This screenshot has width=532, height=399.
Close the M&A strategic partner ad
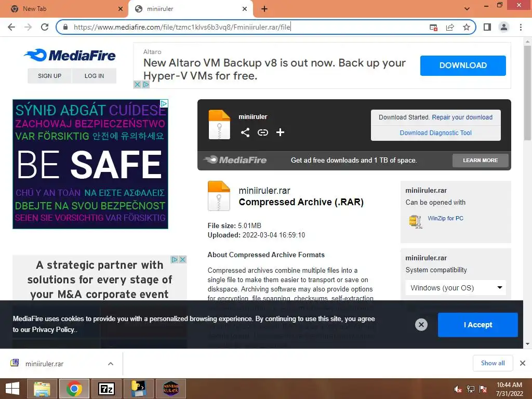point(182,260)
